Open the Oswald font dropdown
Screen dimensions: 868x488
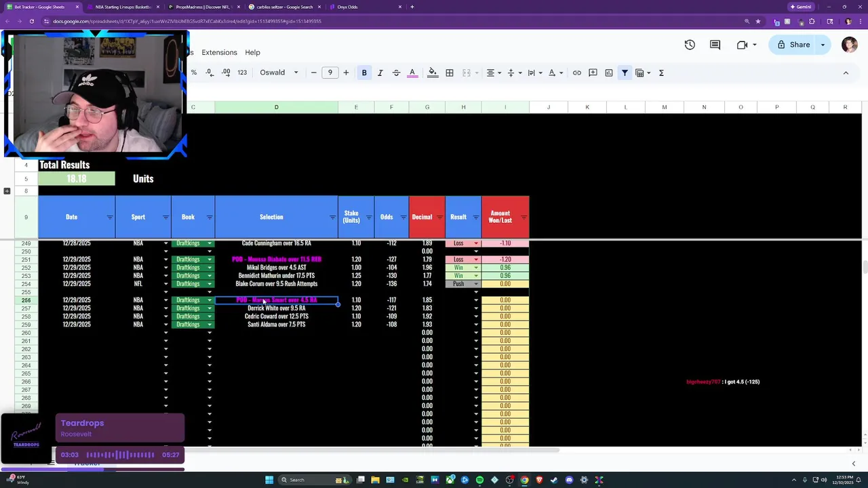pos(279,73)
